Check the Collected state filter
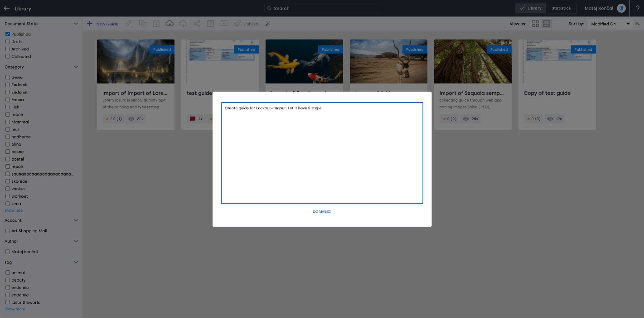The width and height of the screenshot is (644, 318). tap(8, 56)
